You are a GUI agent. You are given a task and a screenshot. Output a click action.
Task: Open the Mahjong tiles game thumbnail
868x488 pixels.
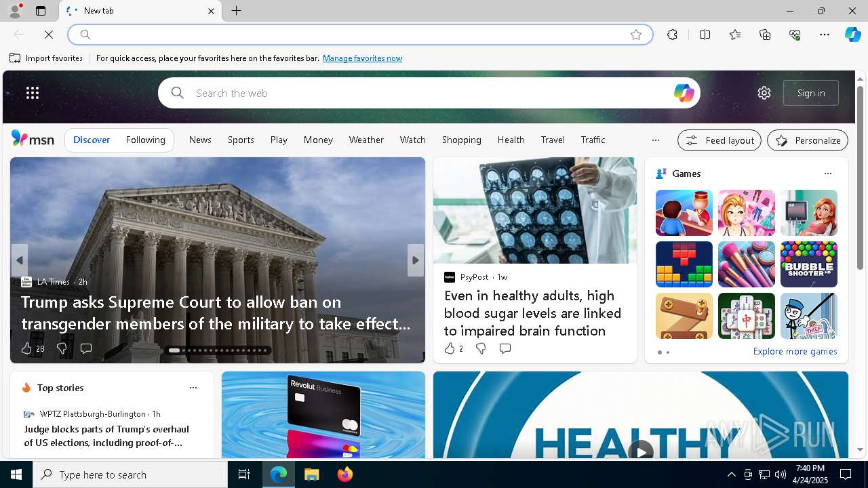click(x=747, y=316)
